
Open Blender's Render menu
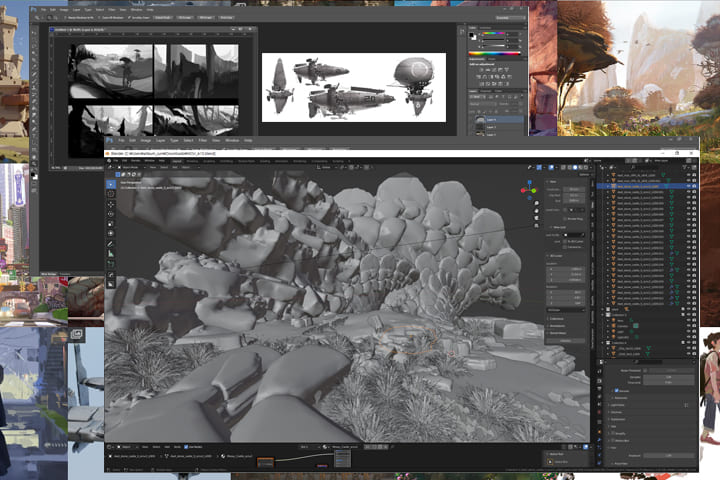pos(136,161)
